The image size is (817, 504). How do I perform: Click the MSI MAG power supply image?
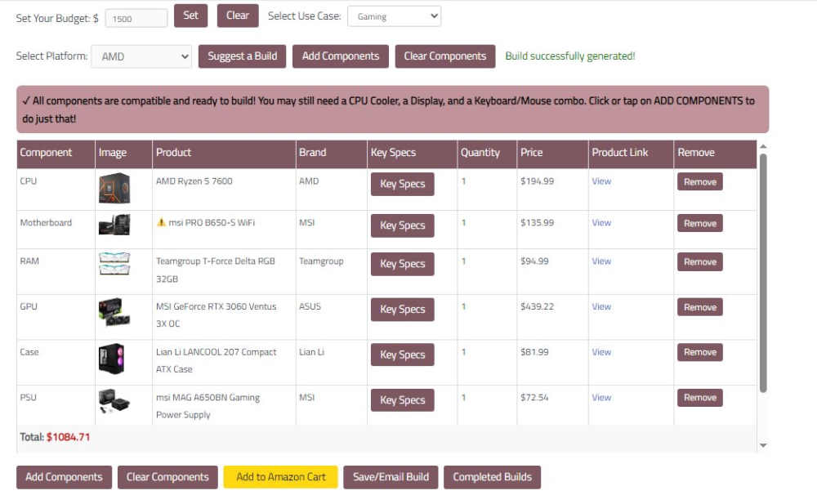[114, 404]
